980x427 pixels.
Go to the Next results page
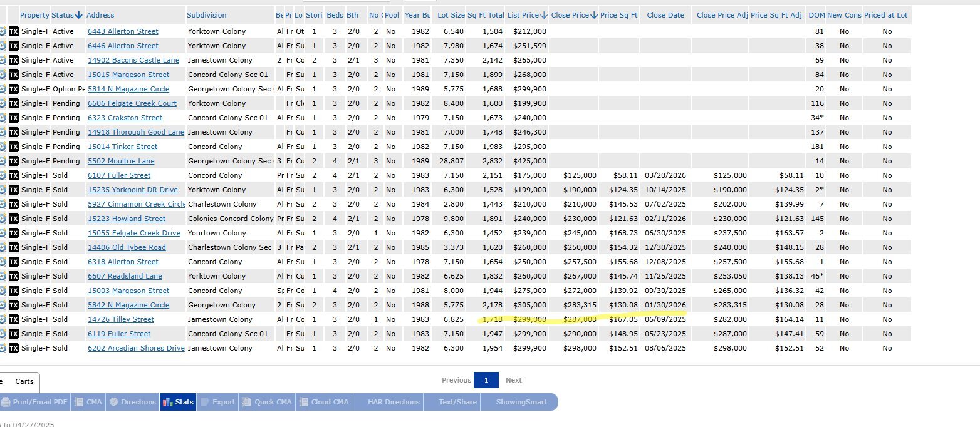[513, 380]
